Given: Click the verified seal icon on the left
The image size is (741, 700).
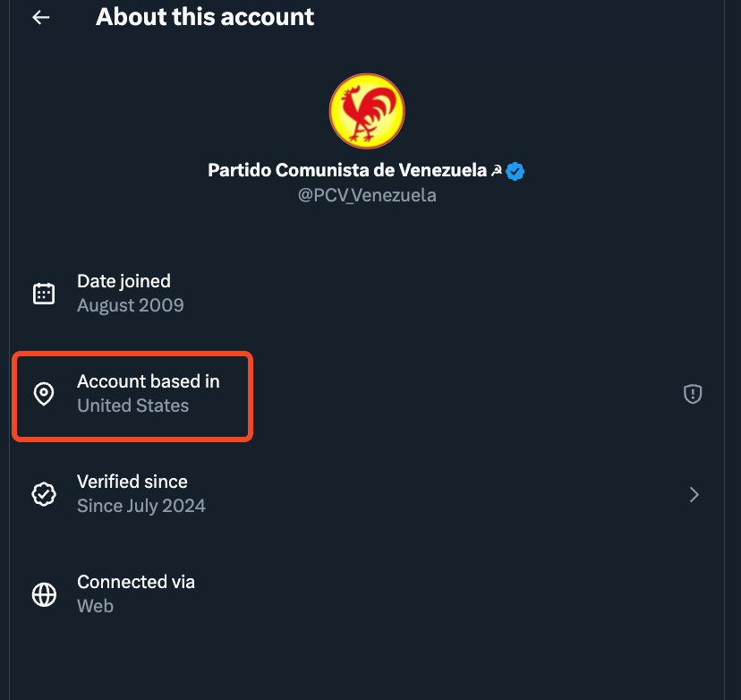Looking at the screenshot, I should pos(44,494).
